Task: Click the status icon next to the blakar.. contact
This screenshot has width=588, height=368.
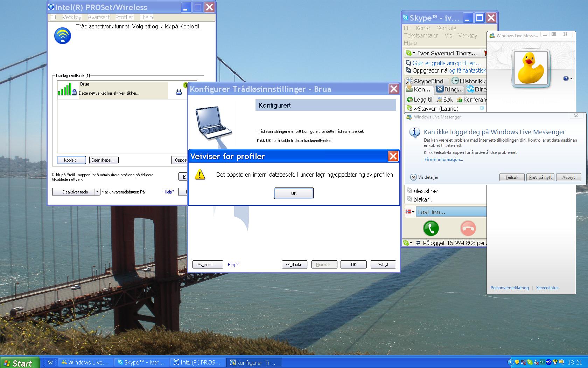Action: click(409, 199)
